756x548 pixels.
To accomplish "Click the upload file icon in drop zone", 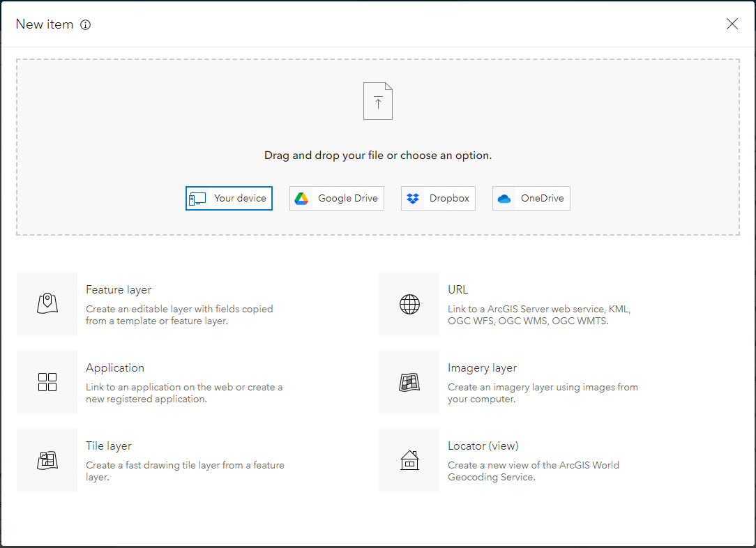I will tap(377, 101).
